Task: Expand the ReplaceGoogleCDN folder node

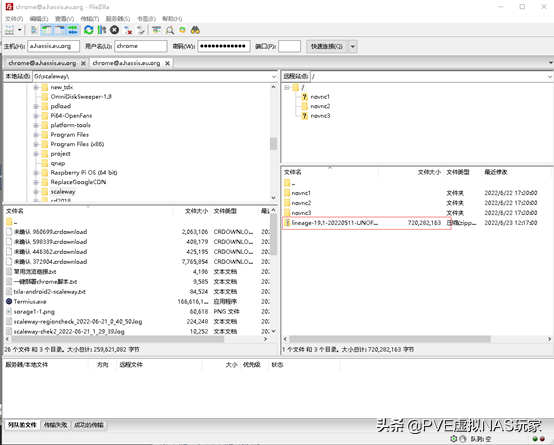Action: 36,182
